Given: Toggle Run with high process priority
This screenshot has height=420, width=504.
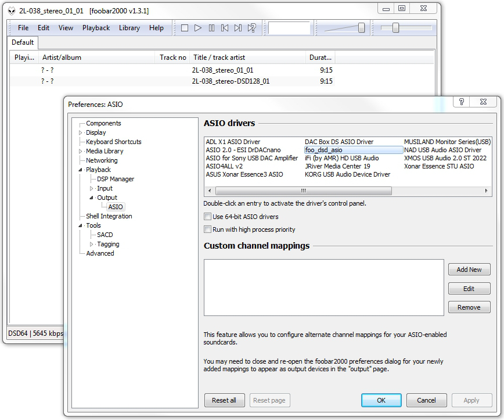Looking at the screenshot, I should coord(208,229).
